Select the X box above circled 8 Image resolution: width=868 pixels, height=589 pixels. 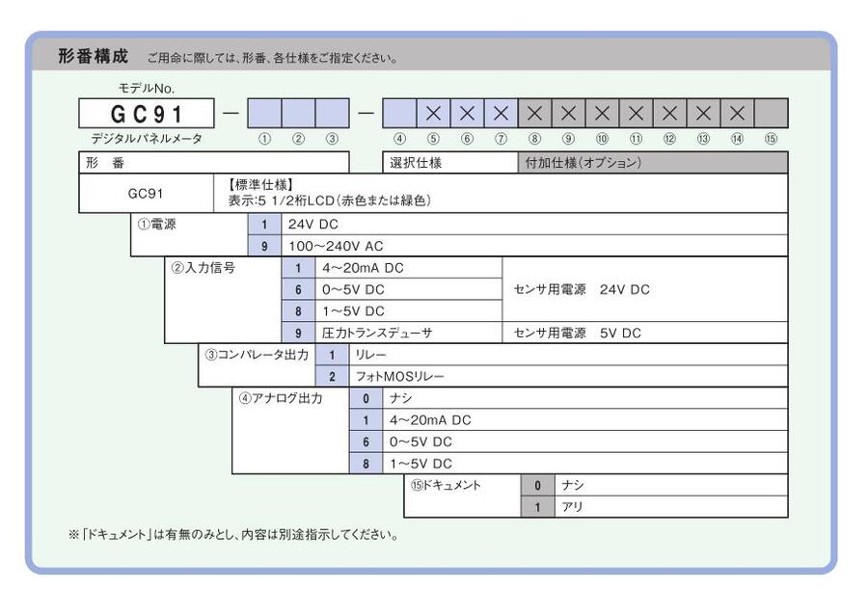click(534, 114)
